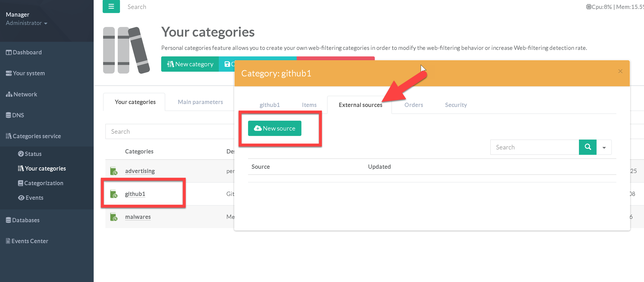Close the Category github1 dialog
644x282 pixels.
pos(620,71)
